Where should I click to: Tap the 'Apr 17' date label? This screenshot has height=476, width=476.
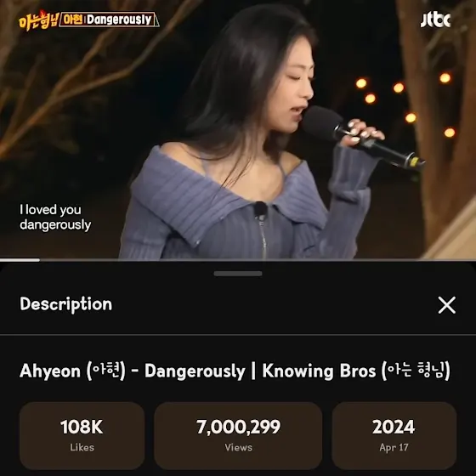(x=394, y=447)
